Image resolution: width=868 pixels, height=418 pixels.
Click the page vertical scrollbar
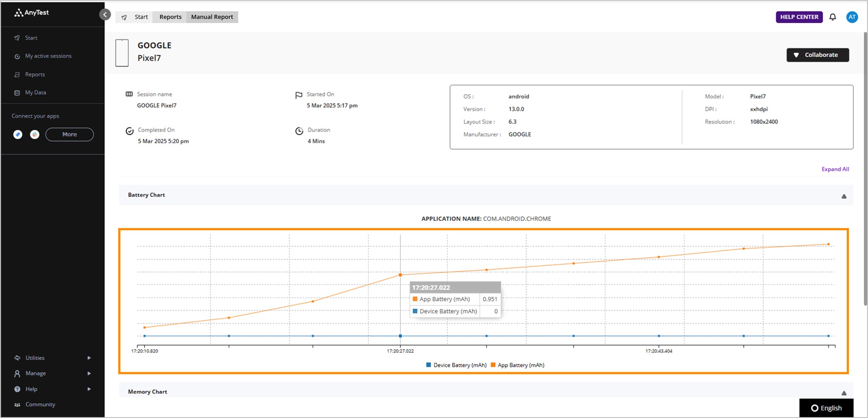click(865, 169)
